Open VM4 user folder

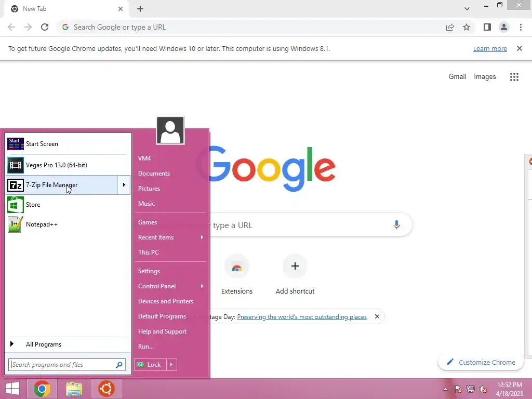pyautogui.click(x=144, y=158)
